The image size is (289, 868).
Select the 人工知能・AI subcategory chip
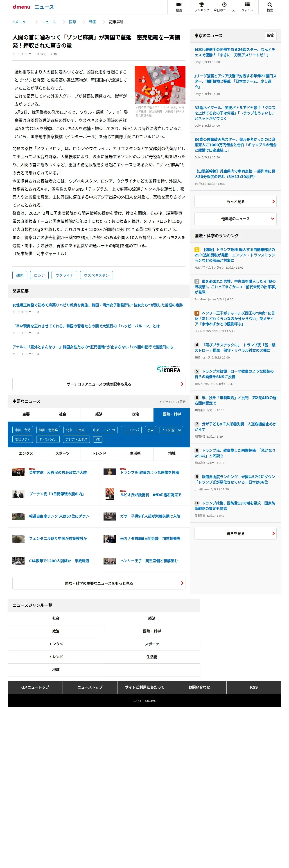click(x=171, y=430)
